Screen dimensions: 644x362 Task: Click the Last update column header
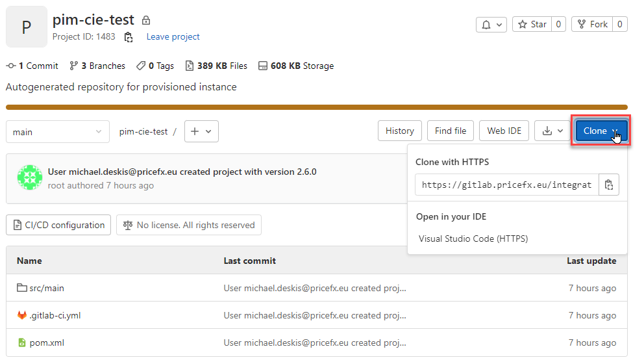(591, 261)
